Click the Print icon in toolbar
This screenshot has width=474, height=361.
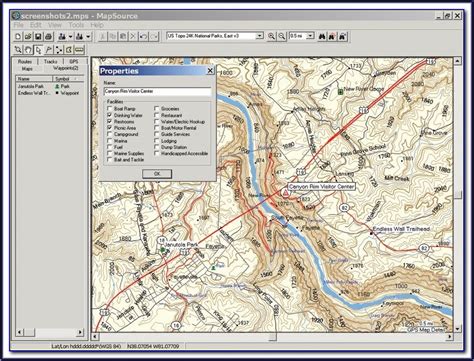pos(48,36)
